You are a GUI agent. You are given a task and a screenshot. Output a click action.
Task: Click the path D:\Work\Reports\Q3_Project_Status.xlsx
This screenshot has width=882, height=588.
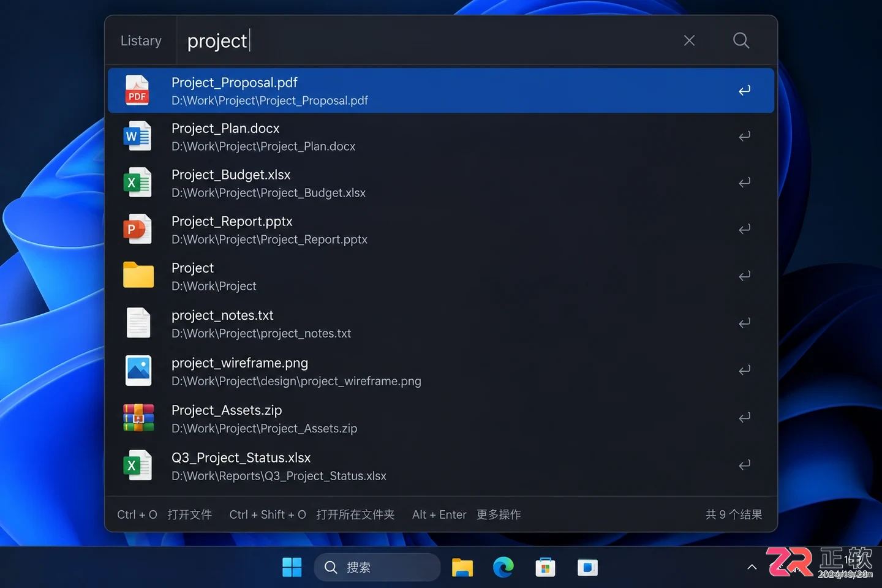(x=279, y=476)
